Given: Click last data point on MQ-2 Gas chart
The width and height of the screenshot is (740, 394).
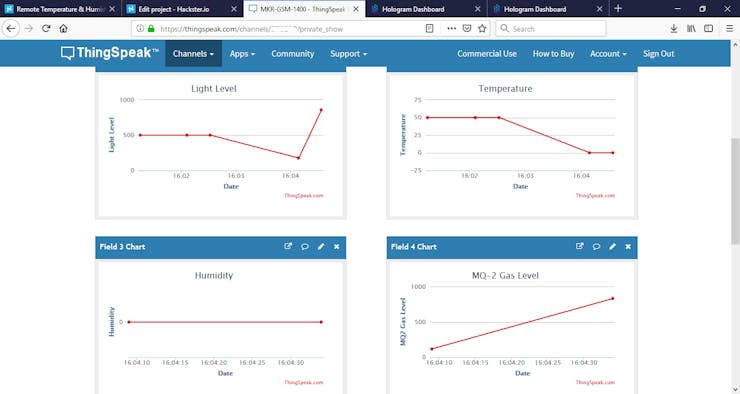Looking at the screenshot, I should (613, 298).
